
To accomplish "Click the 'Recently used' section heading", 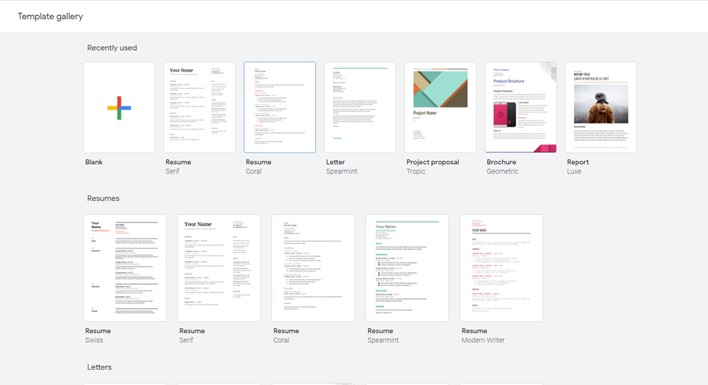I will pyautogui.click(x=112, y=48).
